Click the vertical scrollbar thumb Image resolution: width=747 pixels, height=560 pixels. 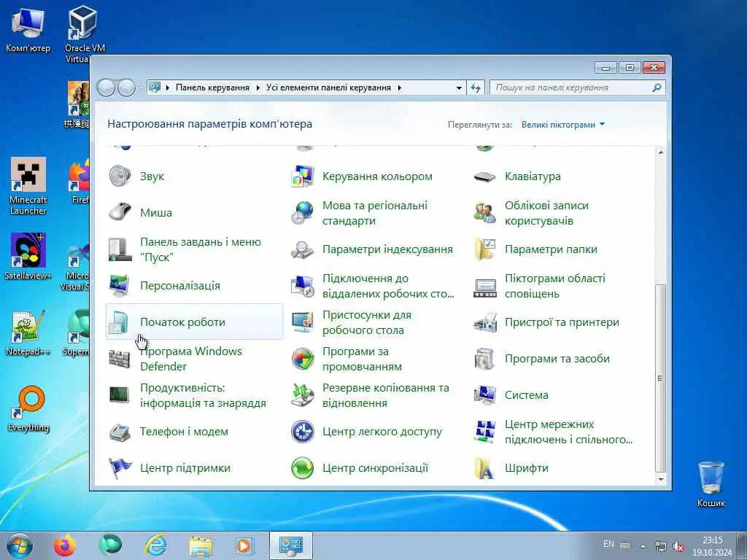pos(660,378)
